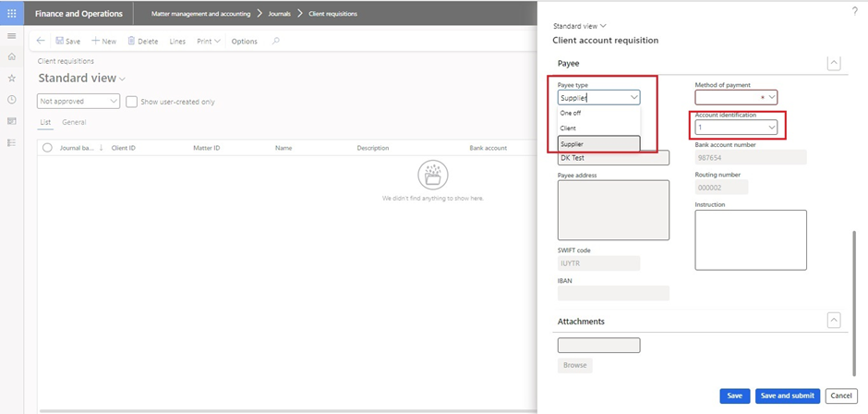Click the Bank account number field

[751, 158]
